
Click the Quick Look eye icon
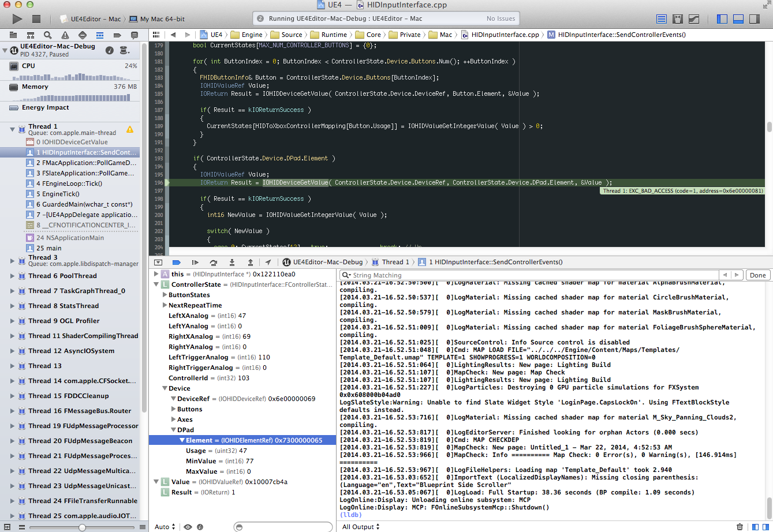[x=188, y=527]
